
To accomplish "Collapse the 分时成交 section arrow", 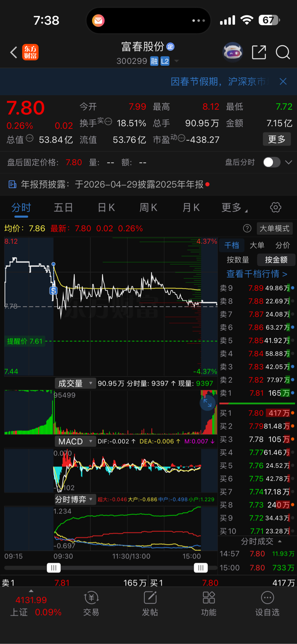I will click(x=280, y=542).
